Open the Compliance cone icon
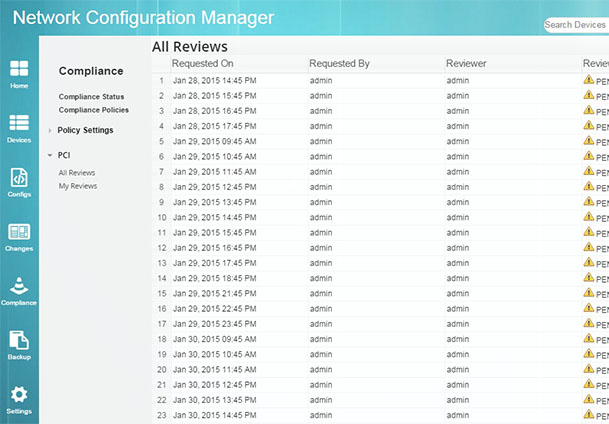 point(19,287)
